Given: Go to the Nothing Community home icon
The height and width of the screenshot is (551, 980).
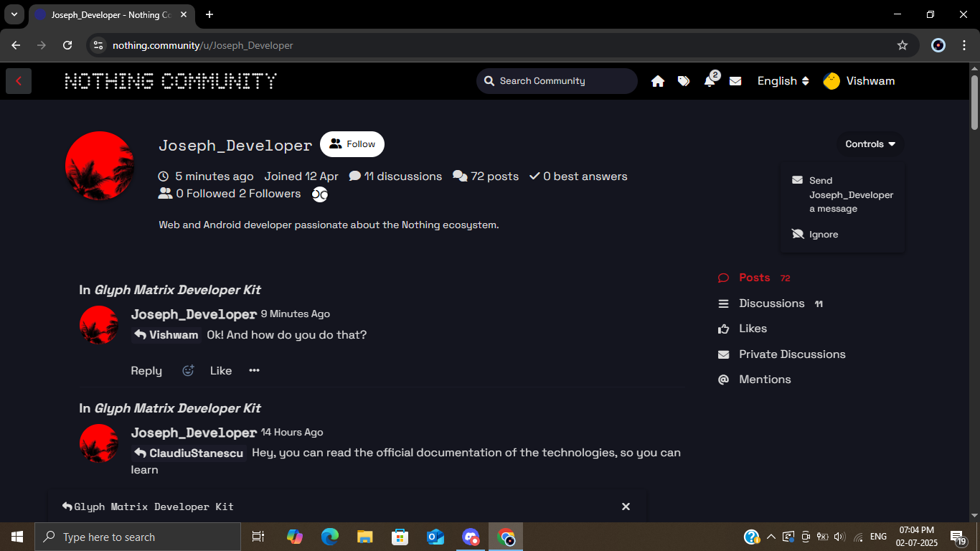Looking at the screenshot, I should [x=658, y=81].
